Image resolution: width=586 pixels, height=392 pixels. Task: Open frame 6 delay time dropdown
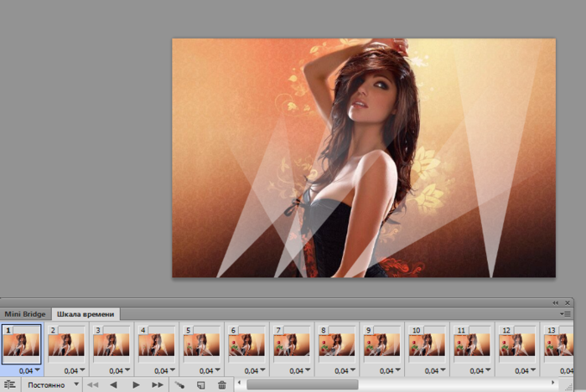coord(255,371)
